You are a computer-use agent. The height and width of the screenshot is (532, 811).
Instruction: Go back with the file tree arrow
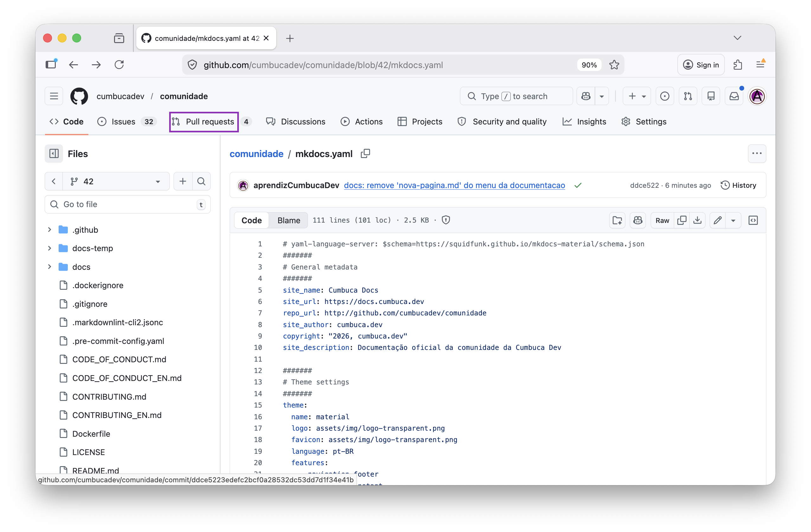pos(54,181)
